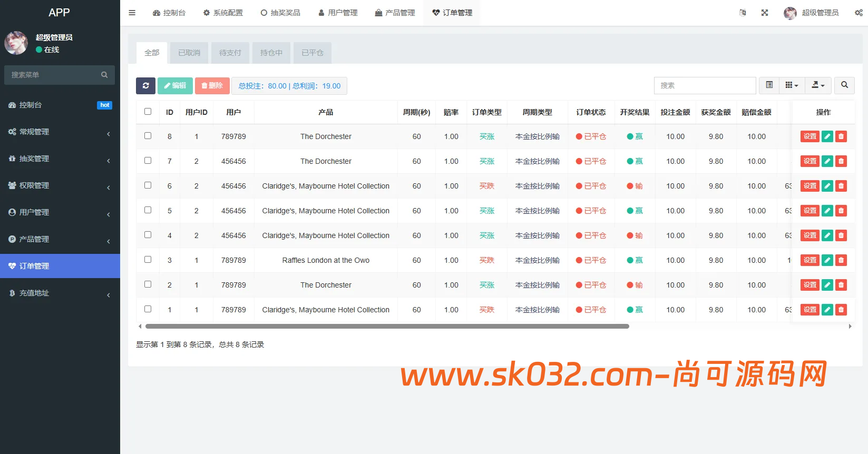Open the fullscreen toggle icon

click(x=765, y=13)
